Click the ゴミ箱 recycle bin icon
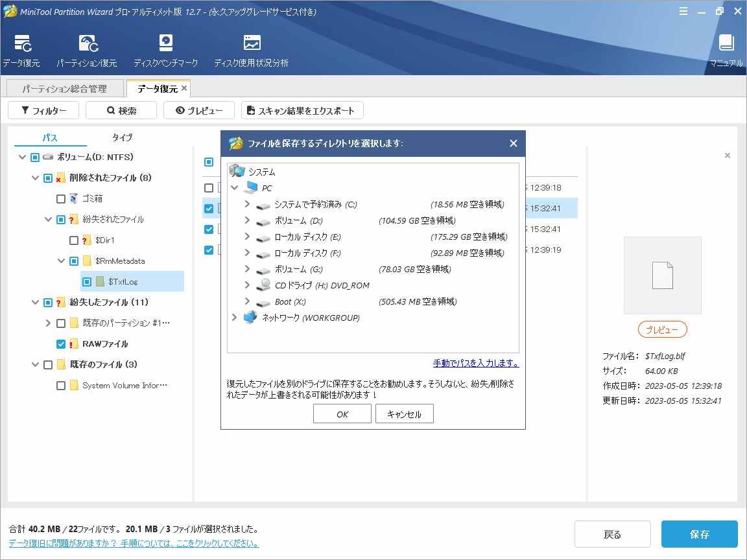This screenshot has height=560, width=747. (73, 198)
